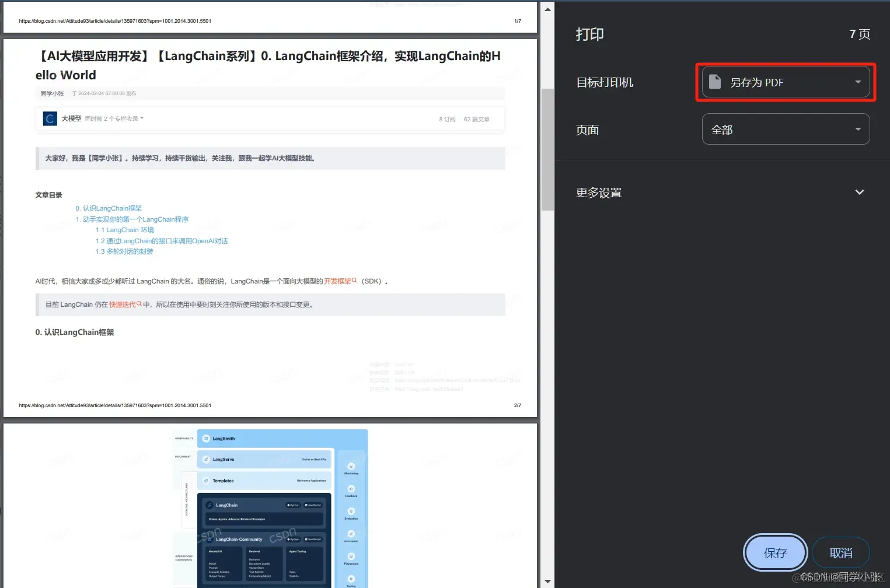Click the LangChain architecture diagram image
The height and width of the screenshot is (588, 890).
click(271, 509)
